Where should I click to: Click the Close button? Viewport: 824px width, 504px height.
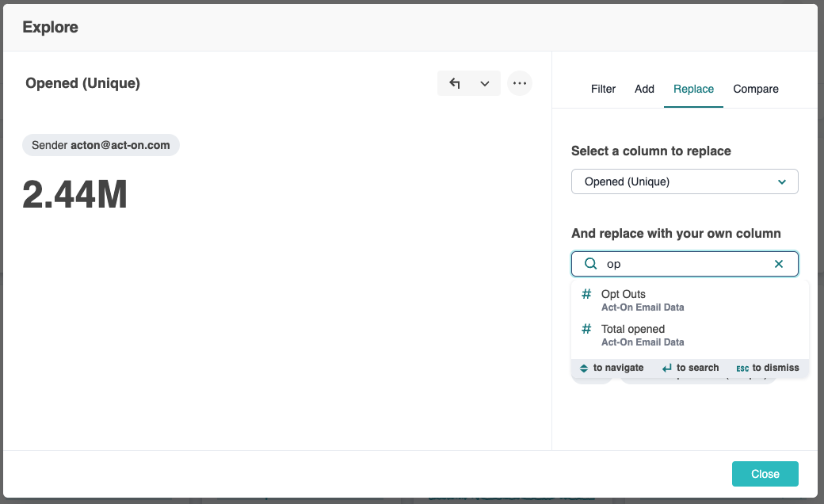coord(765,474)
